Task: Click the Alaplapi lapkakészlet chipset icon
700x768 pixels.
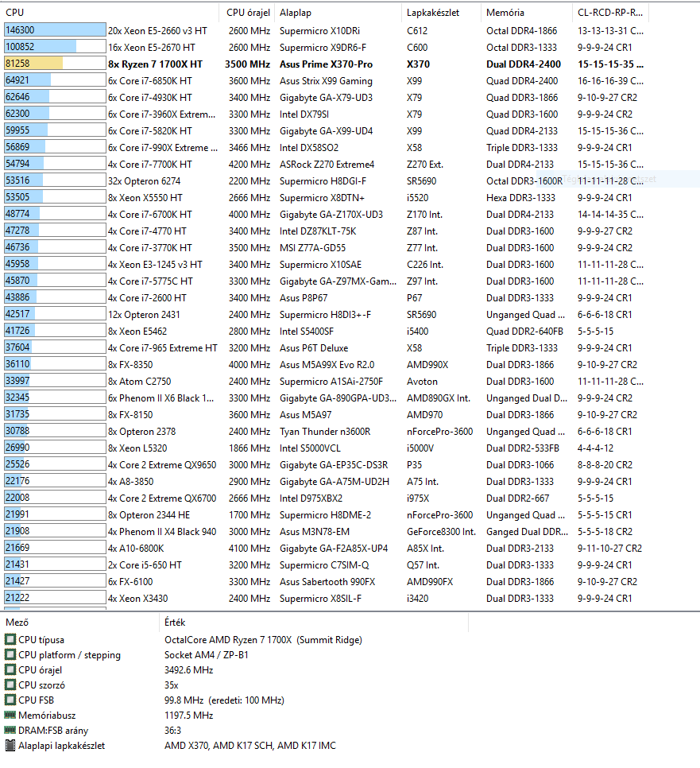Action: coord(10,746)
